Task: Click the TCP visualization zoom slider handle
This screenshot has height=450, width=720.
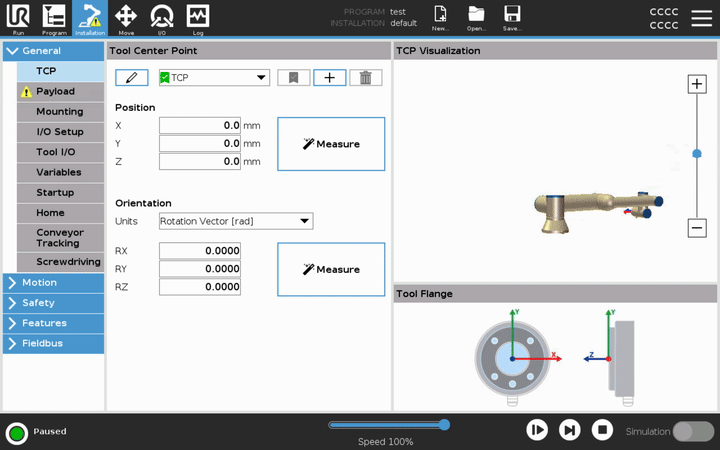Action: tap(697, 154)
